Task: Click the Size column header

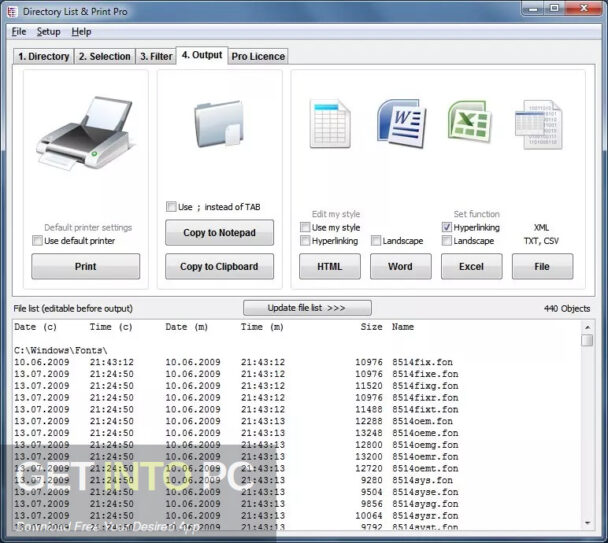Action: (x=371, y=327)
